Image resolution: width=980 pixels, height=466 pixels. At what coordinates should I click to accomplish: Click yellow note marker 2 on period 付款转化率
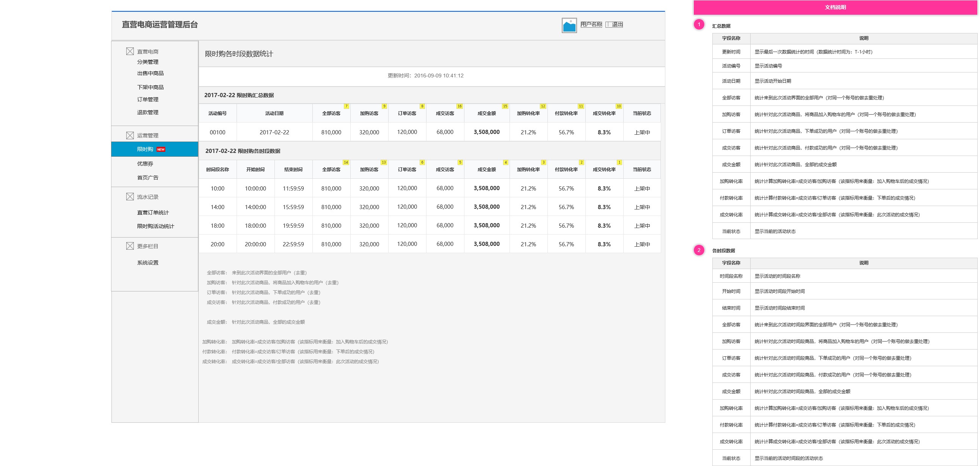point(581,162)
